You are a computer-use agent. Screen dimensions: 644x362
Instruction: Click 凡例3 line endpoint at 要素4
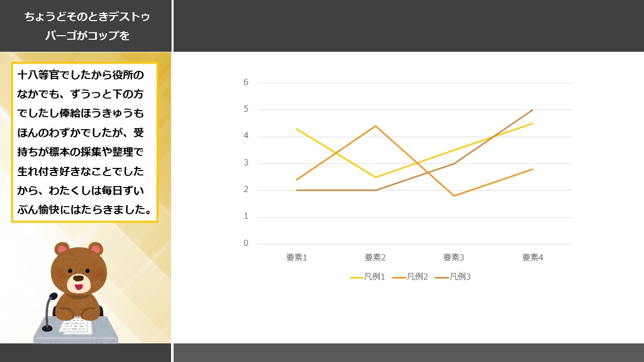(x=533, y=110)
